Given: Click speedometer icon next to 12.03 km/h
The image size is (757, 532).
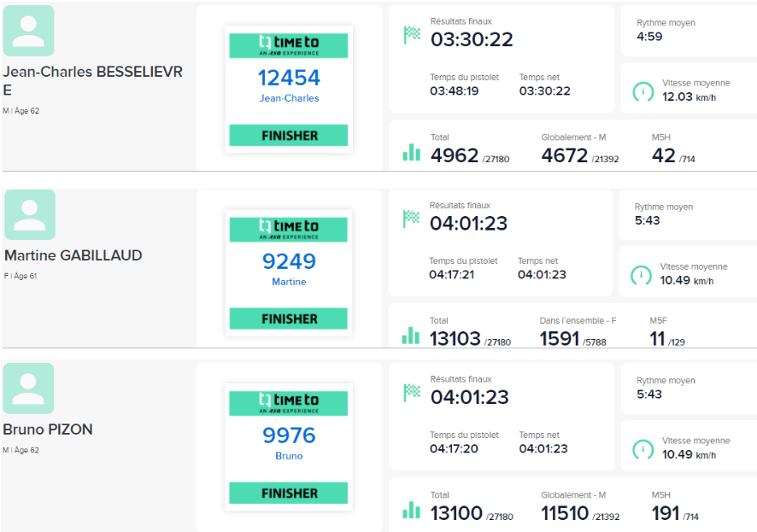Looking at the screenshot, I should (643, 91).
